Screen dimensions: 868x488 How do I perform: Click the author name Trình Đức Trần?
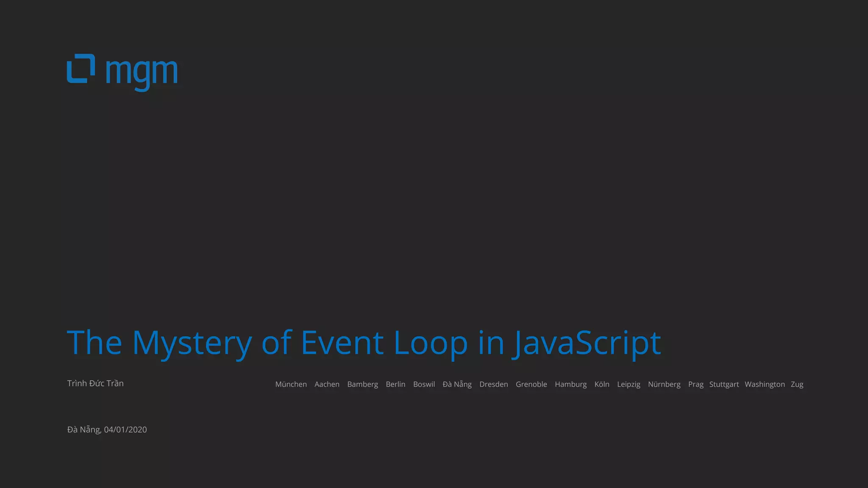[95, 383]
